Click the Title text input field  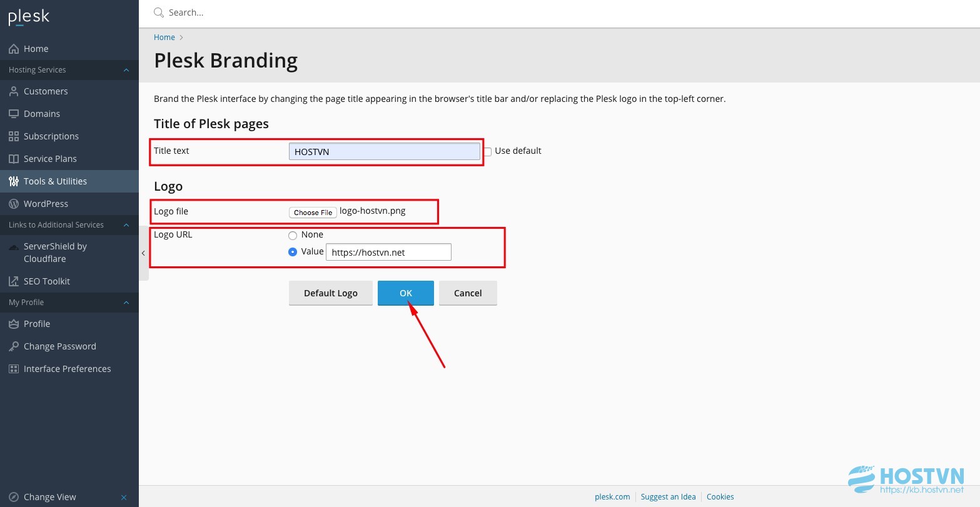(x=385, y=151)
